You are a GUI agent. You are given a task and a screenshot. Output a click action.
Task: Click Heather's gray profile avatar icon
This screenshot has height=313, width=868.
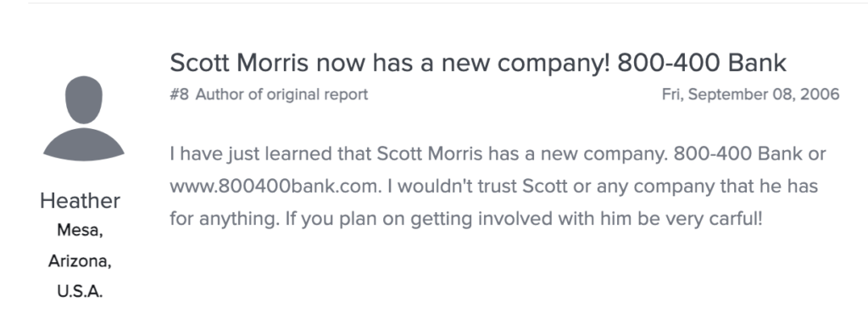click(84, 119)
